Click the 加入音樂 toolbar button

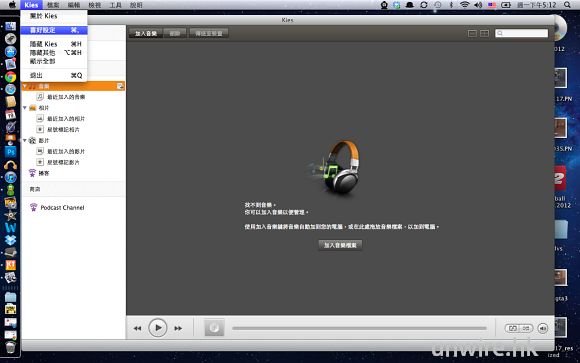pos(146,33)
